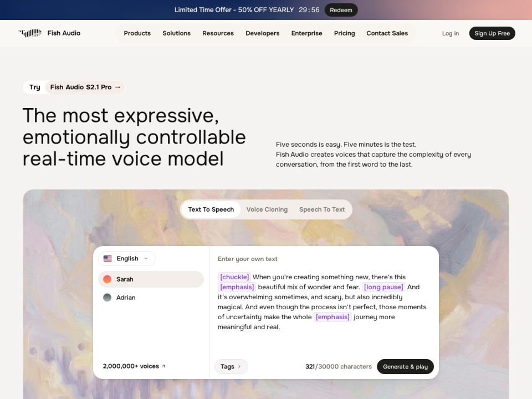
Task: Click the Fish Audio brand name
Action: (x=64, y=33)
